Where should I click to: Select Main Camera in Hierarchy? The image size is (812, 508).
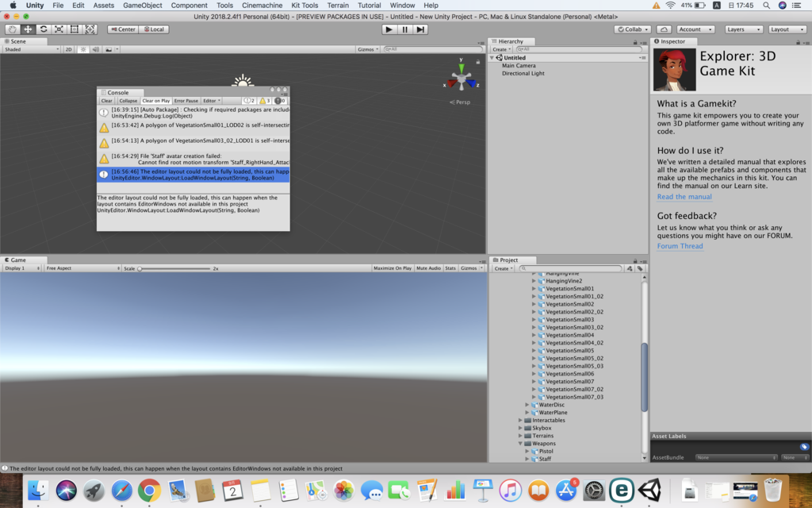[x=519, y=66]
